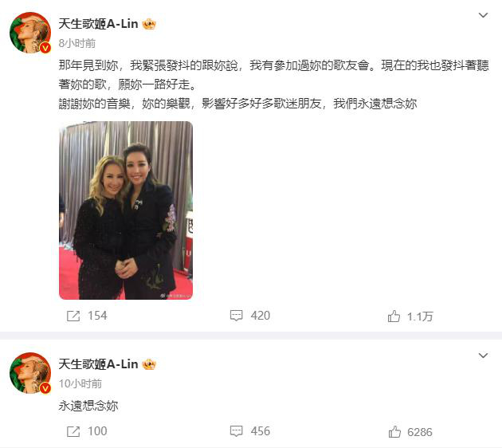The image size is (502, 448).
Task: Like the post with 1.1万 likes
Action: pos(394,316)
